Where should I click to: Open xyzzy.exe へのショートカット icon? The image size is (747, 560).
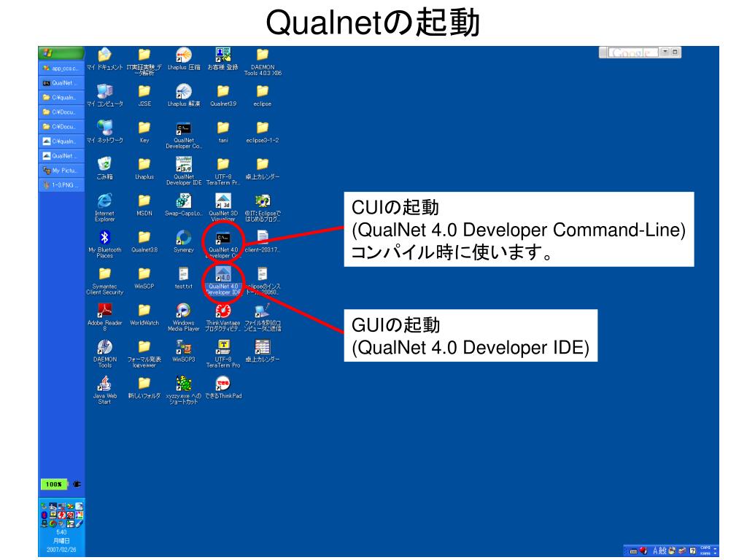pos(184,390)
